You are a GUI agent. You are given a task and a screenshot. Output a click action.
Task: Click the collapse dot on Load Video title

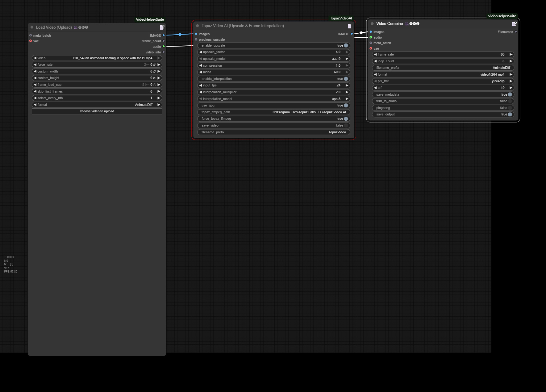tap(32, 27)
